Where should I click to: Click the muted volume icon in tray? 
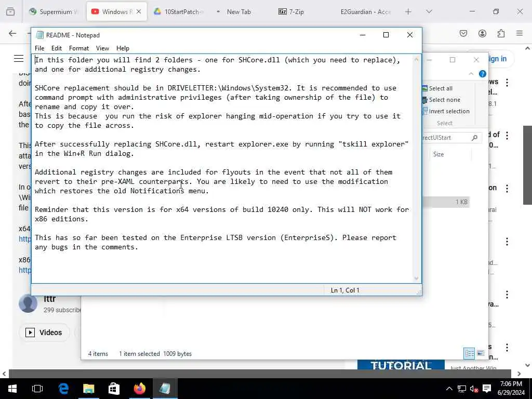point(474,389)
